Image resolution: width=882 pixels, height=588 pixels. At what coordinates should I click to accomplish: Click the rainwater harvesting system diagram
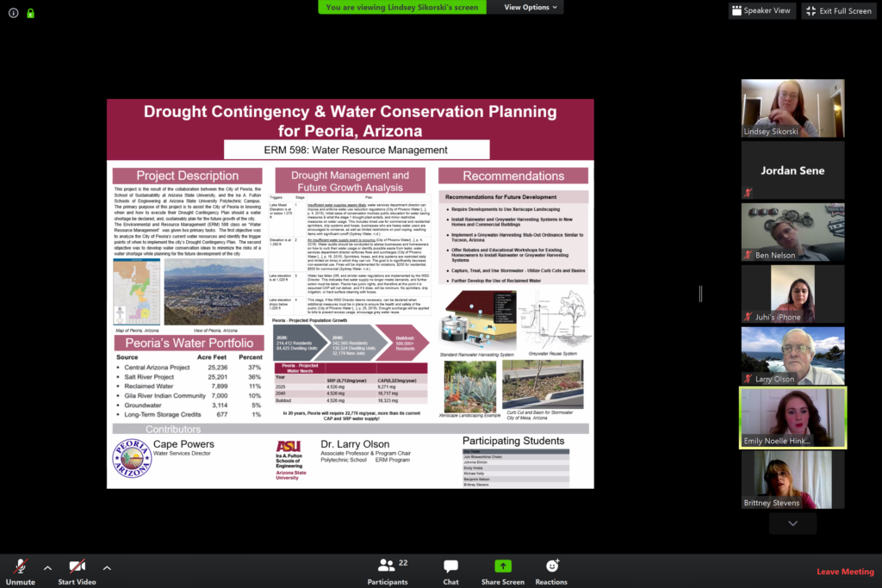coord(479,320)
